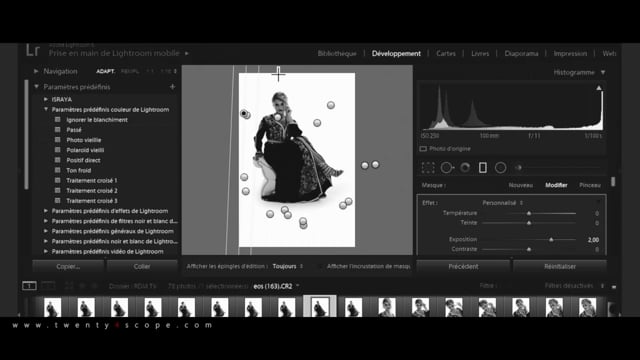
Task: Select the Red Eye Correction tool
Action: pos(465,168)
